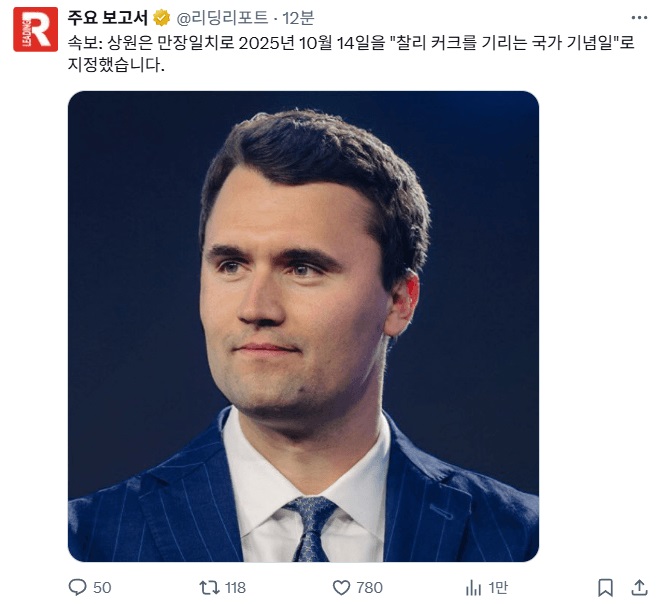Click the reply speech bubble icon
The height and width of the screenshot is (604, 663).
tap(77, 587)
